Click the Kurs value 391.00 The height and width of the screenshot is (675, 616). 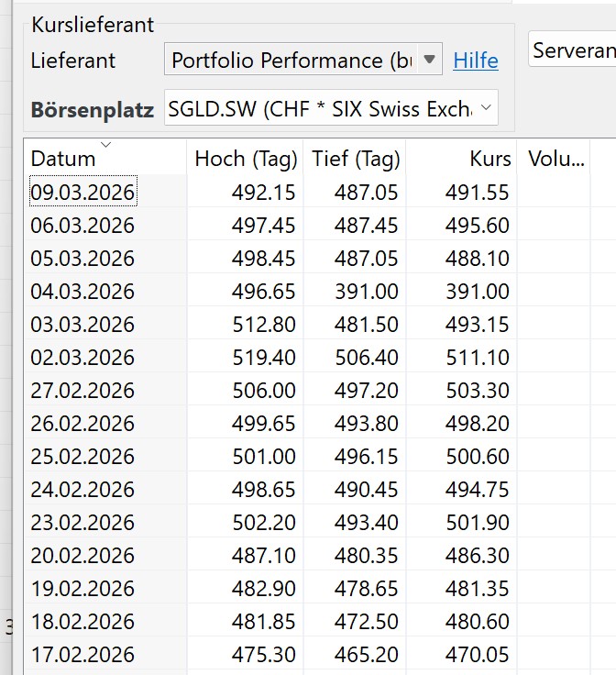pos(478,291)
